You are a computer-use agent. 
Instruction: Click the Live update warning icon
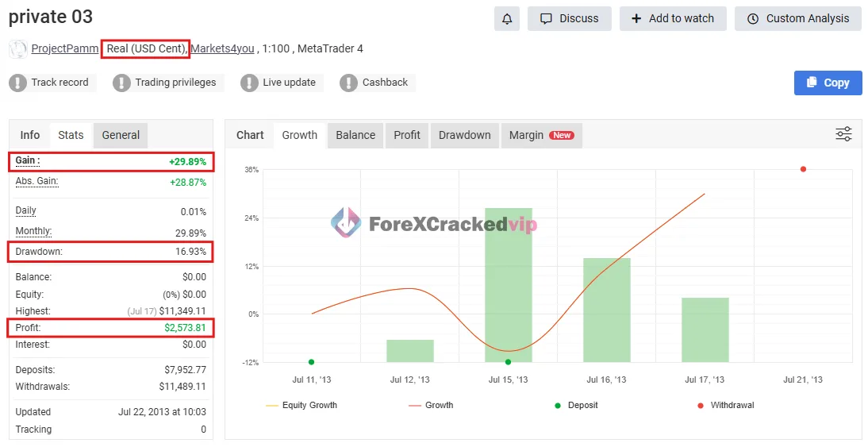(x=249, y=83)
